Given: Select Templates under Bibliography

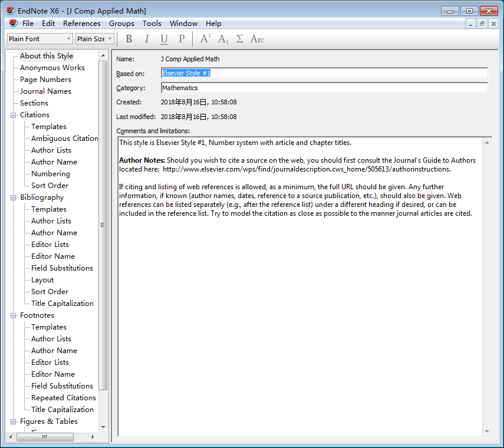Looking at the screenshot, I should tap(49, 209).
